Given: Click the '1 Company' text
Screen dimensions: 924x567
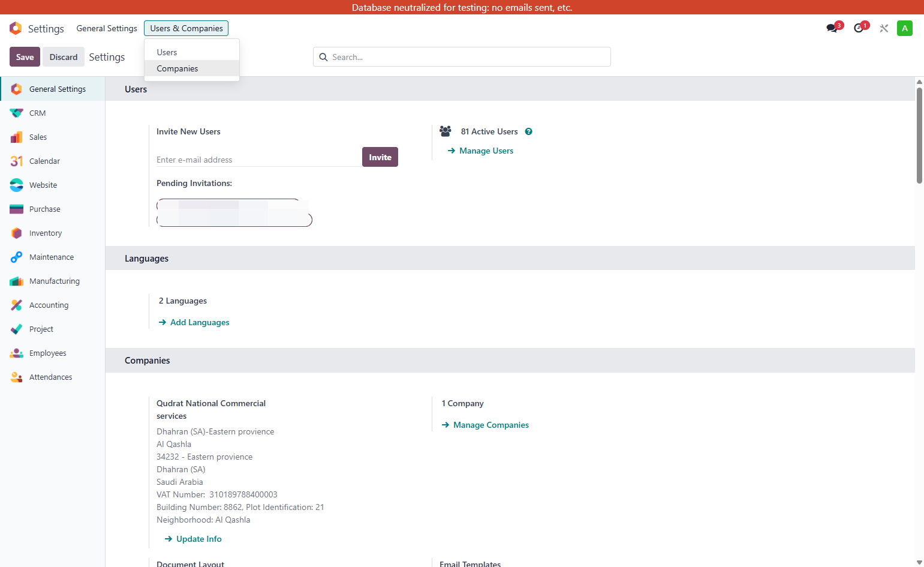Looking at the screenshot, I should pyautogui.click(x=462, y=403).
